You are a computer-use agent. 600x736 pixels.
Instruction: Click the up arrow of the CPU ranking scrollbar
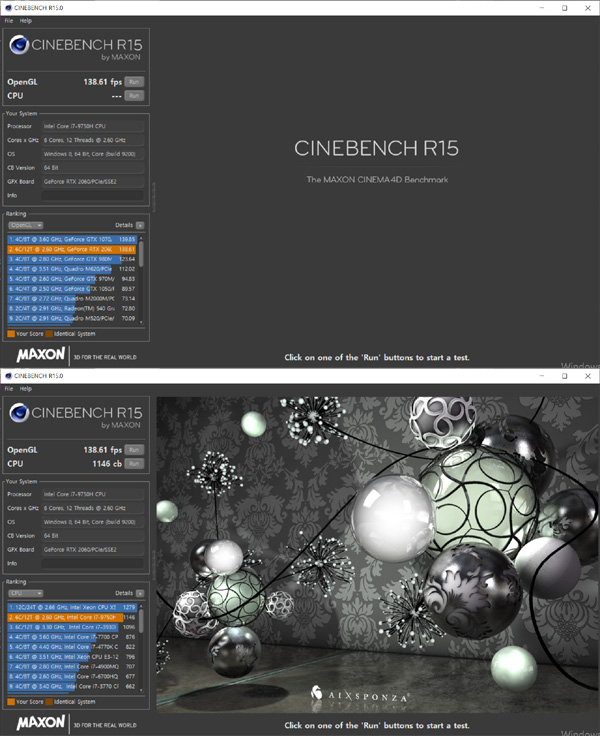tap(141, 606)
